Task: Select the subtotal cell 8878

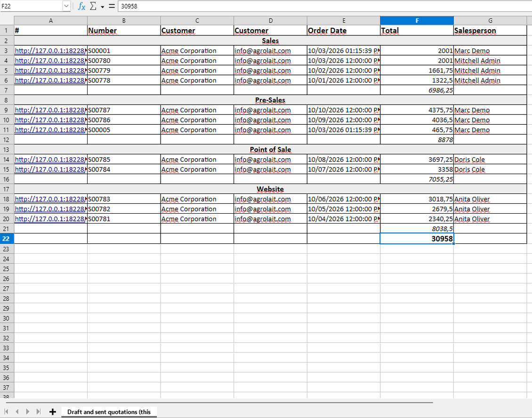Action: click(x=417, y=140)
